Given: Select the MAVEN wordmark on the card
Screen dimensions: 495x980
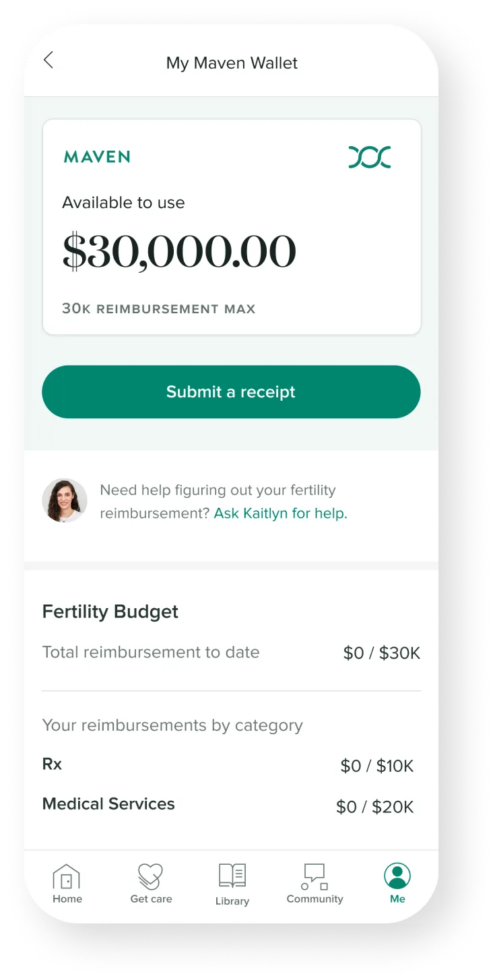Looking at the screenshot, I should coord(98,157).
